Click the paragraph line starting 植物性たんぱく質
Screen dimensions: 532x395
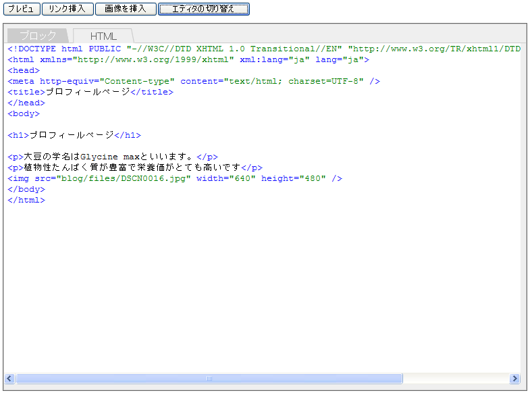[x=135, y=167]
